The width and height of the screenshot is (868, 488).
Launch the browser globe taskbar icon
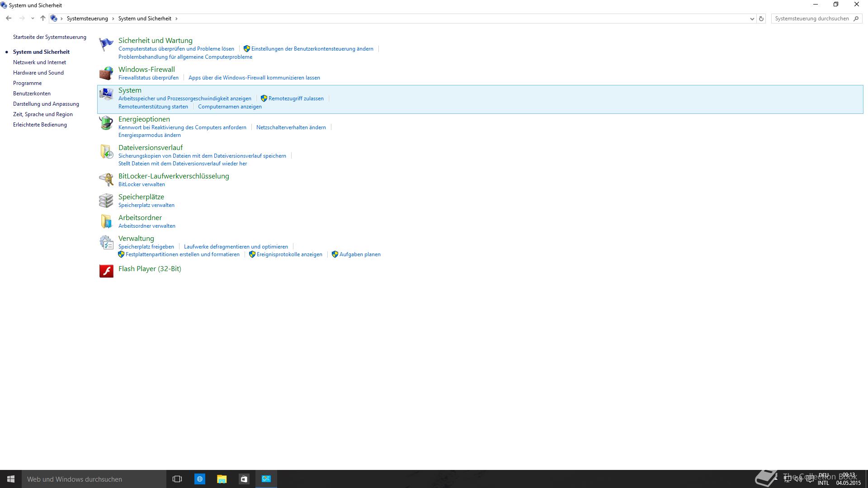tap(199, 479)
